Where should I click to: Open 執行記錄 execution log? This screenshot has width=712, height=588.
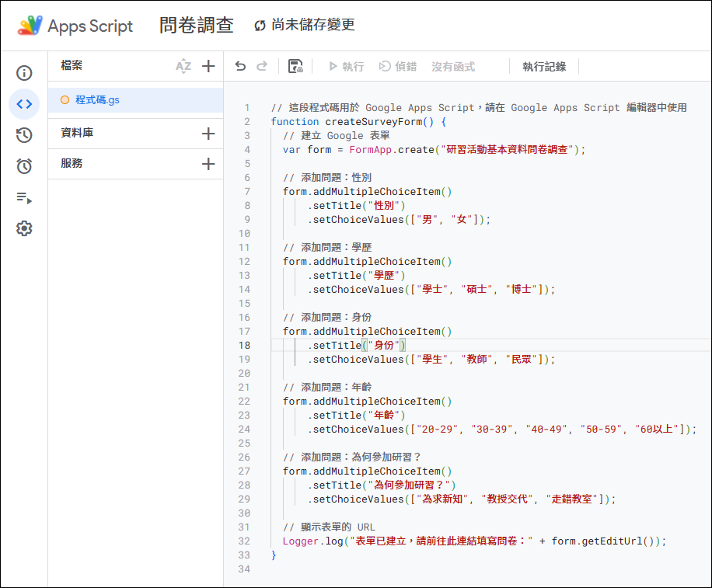tap(544, 67)
